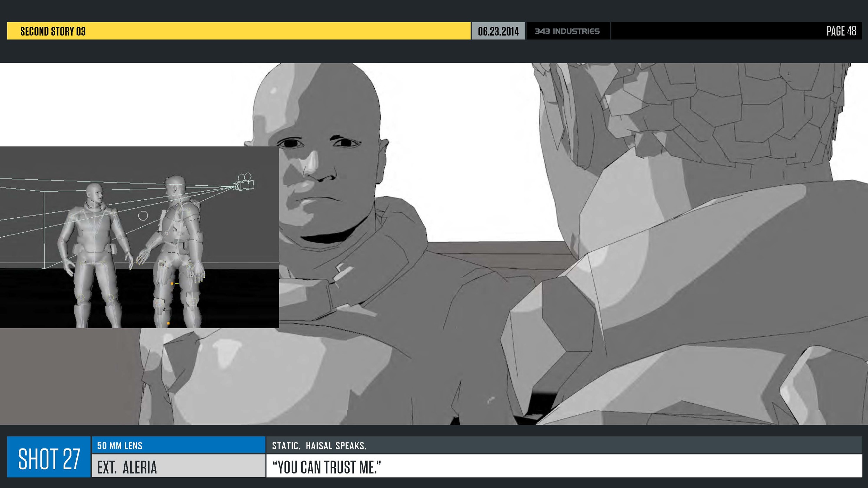Click the STATIC. HAISAL SPEAKS. description

(x=319, y=446)
